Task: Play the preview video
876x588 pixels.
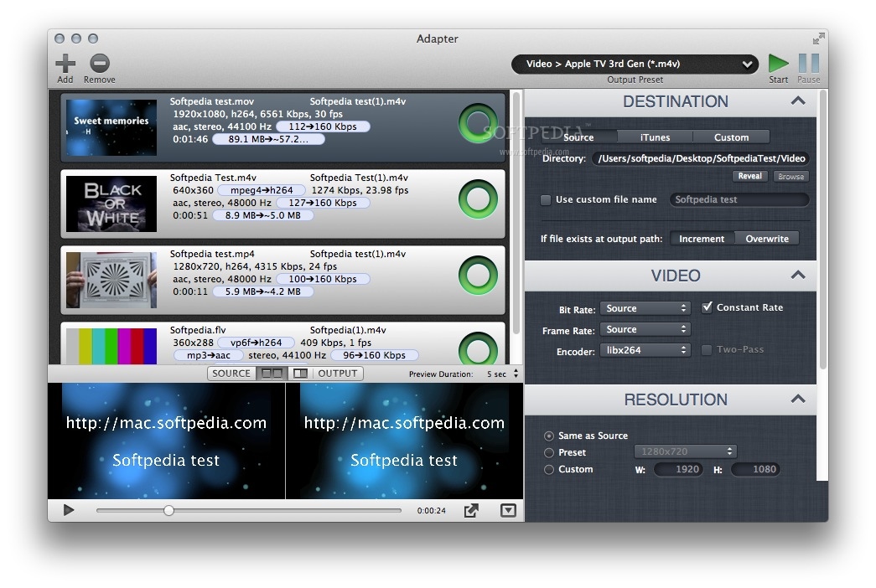Action: tap(68, 510)
